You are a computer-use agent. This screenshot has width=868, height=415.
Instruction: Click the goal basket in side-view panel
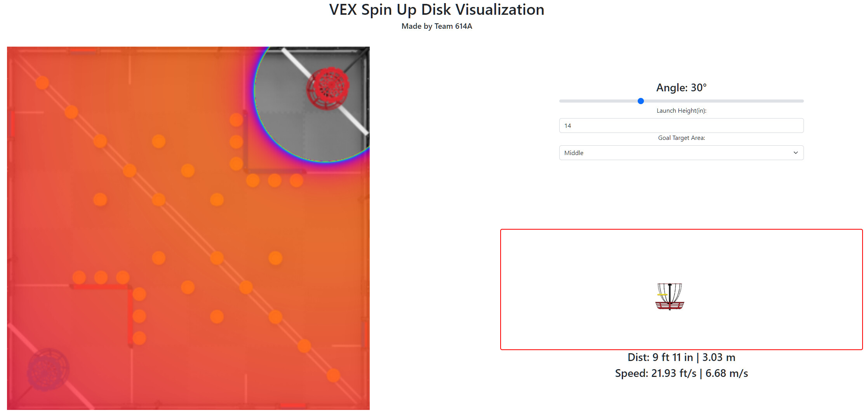[670, 296]
